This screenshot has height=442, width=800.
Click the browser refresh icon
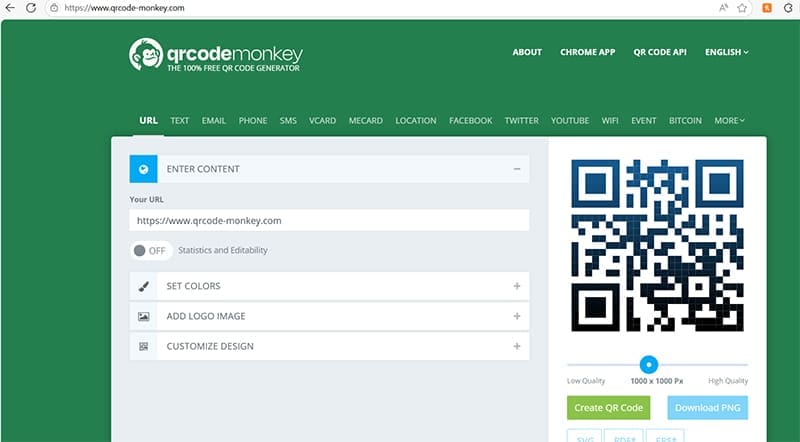(x=29, y=8)
